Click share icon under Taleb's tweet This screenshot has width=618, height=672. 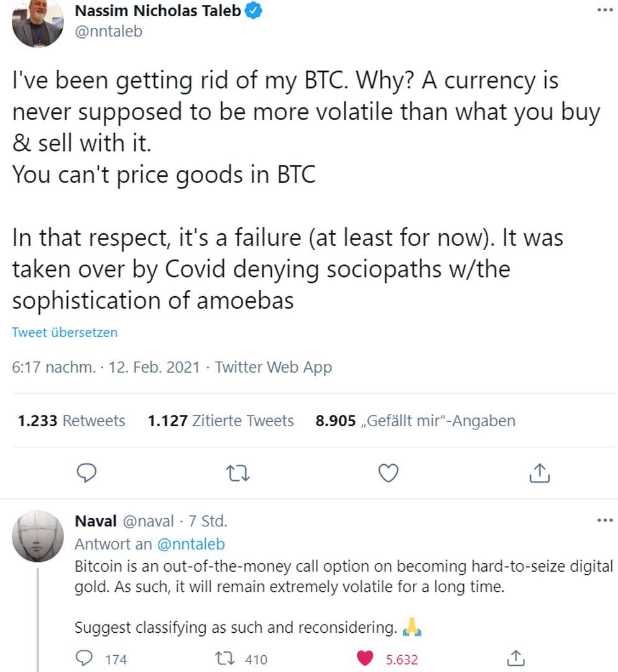(x=539, y=474)
